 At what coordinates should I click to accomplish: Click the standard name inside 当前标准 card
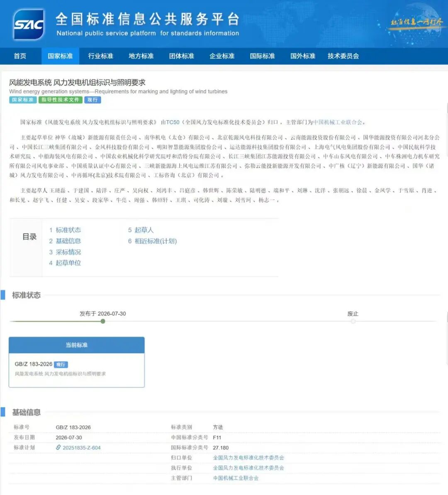60,374
